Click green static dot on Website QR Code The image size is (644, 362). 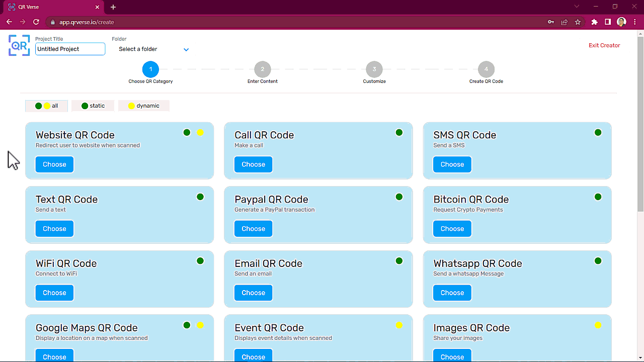coord(187,133)
